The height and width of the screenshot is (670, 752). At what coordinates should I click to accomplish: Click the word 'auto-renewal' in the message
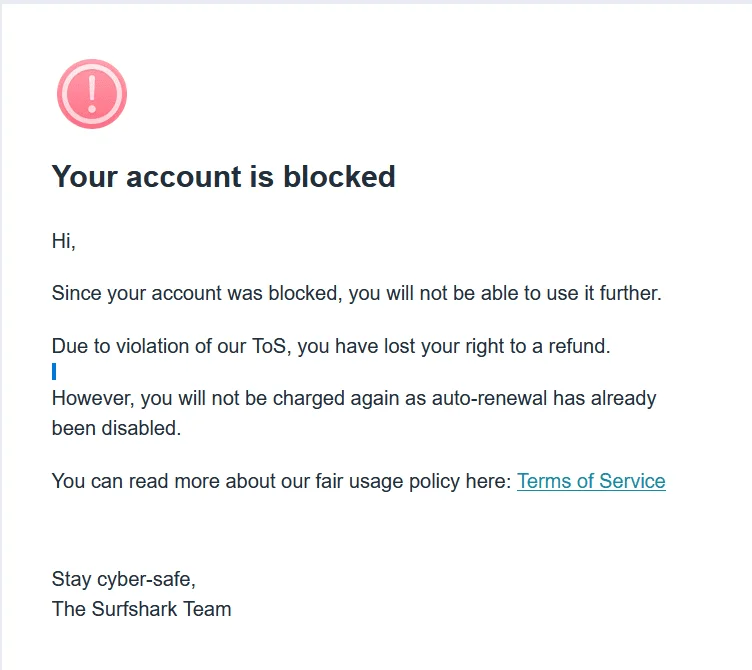(489, 398)
